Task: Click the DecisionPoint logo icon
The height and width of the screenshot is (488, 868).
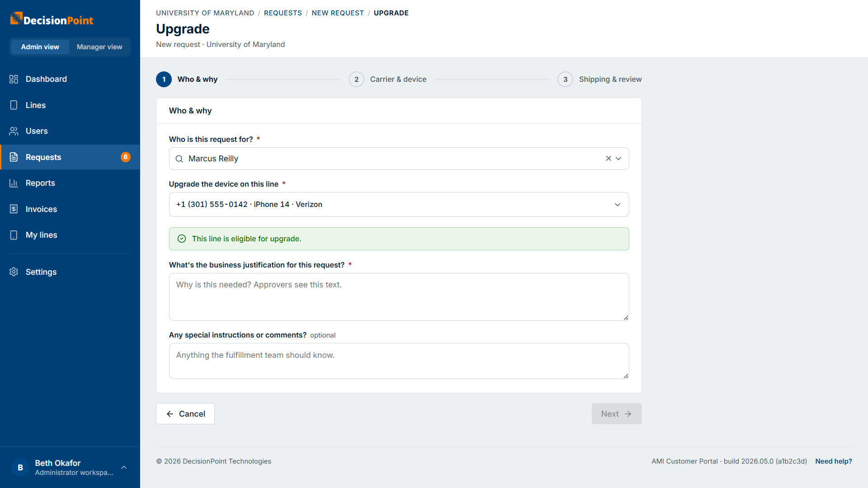Action: coord(16,19)
